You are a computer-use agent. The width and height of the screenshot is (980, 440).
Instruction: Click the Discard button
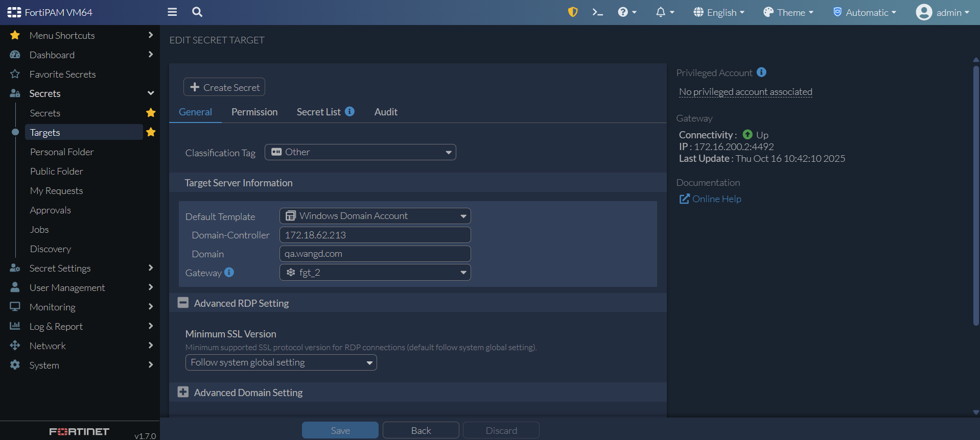pos(501,430)
